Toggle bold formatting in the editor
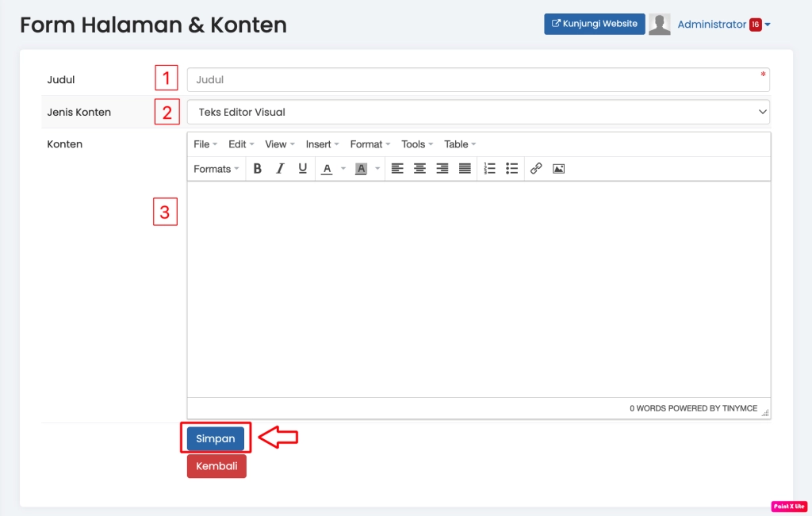 click(x=258, y=169)
